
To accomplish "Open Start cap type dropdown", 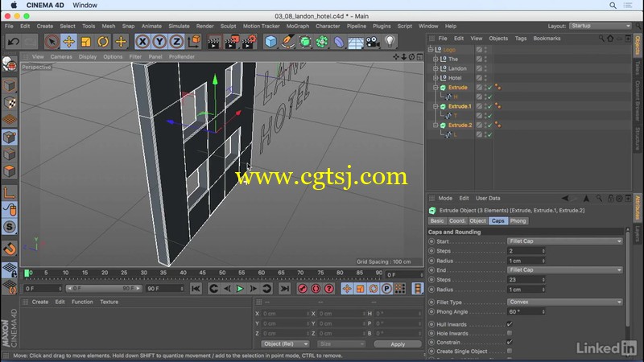I will tap(565, 241).
